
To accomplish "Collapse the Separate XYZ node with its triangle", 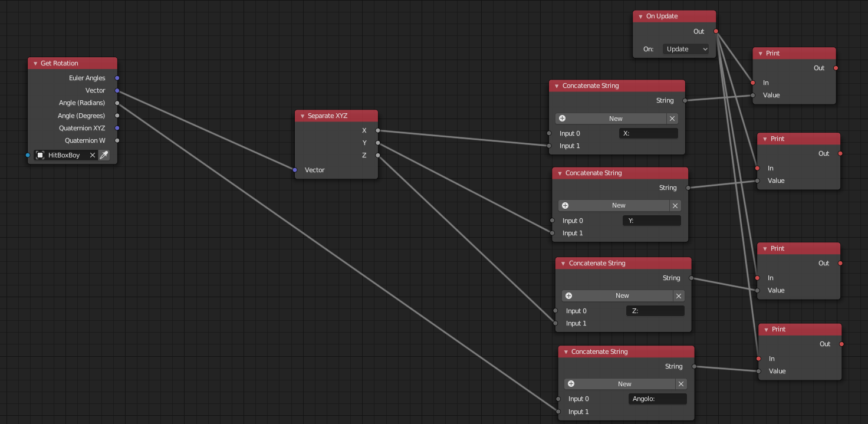I will [x=301, y=116].
